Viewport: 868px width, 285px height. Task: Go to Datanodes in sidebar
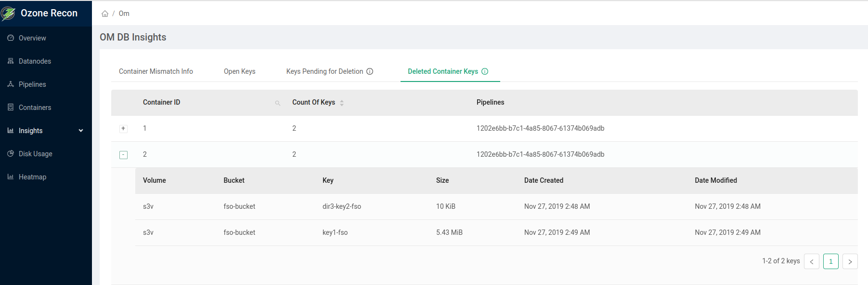click(x=35, y=61)
